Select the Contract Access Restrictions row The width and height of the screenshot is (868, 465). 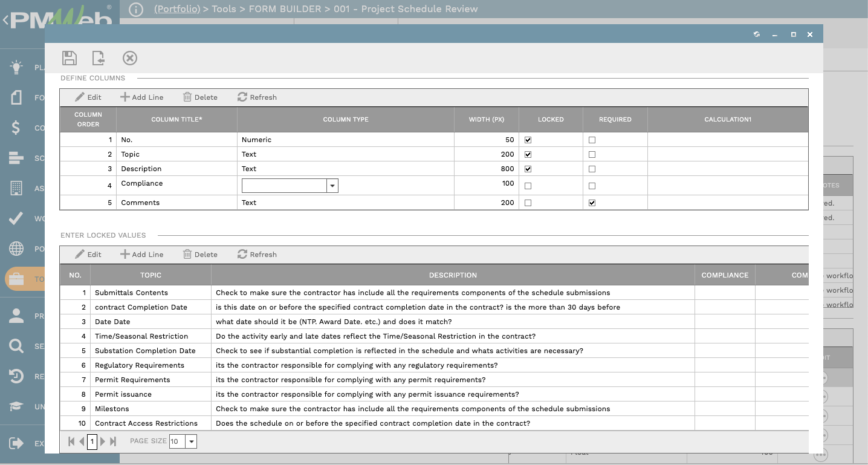[x=434, y=423]
